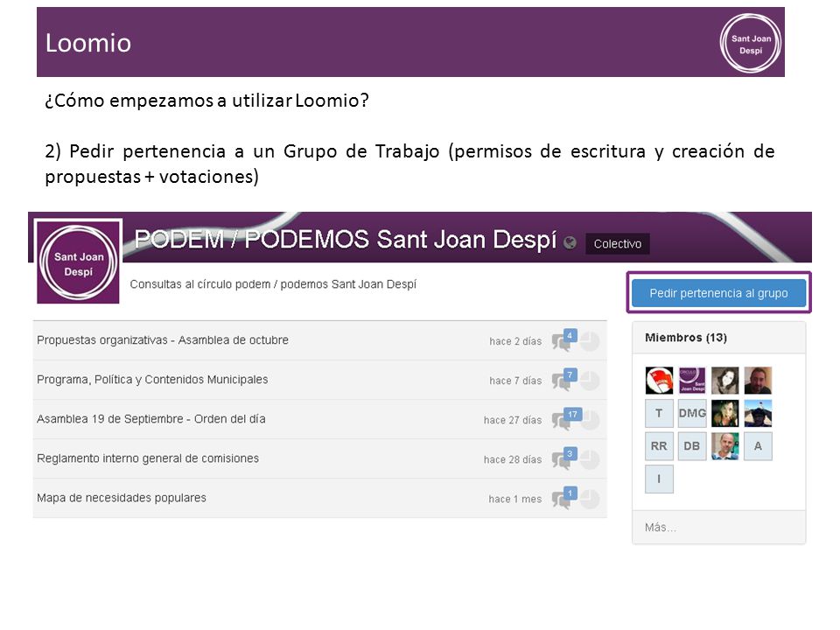Click the pie chart icon for Mapa de necesidades
Viewport: 840px width, 630px height.
coord(590,500)
